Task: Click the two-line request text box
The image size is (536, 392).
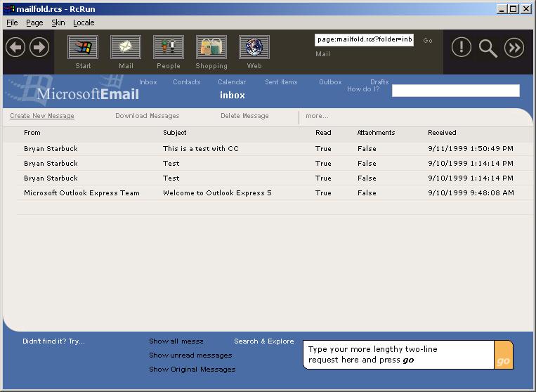Action: coord(398,355)
